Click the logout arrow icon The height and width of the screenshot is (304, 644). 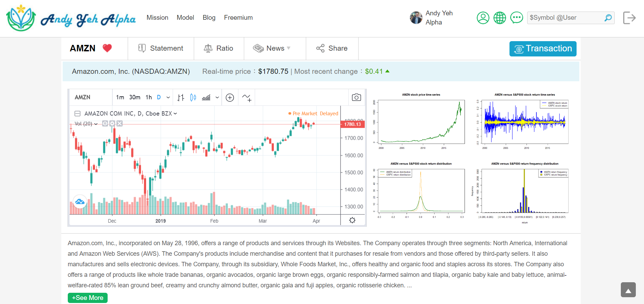(629, 18)
